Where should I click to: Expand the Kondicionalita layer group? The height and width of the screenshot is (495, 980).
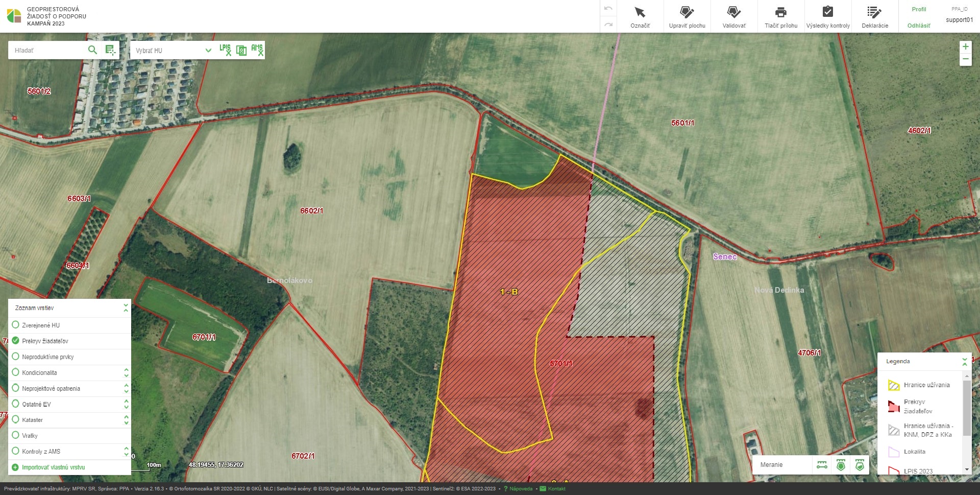126,373
